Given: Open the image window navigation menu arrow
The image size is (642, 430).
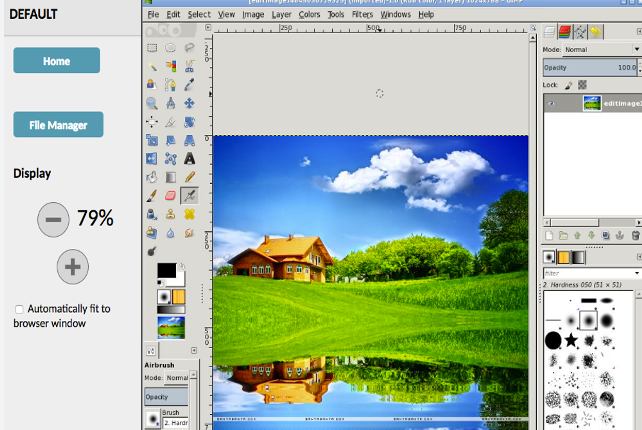Looking at the screenshot, I should point(208,27).
